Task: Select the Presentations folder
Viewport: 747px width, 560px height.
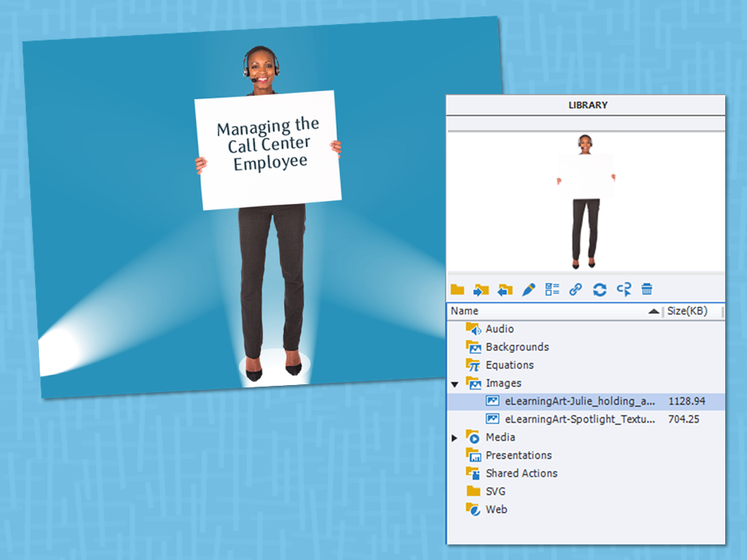Action: (585, 455)
